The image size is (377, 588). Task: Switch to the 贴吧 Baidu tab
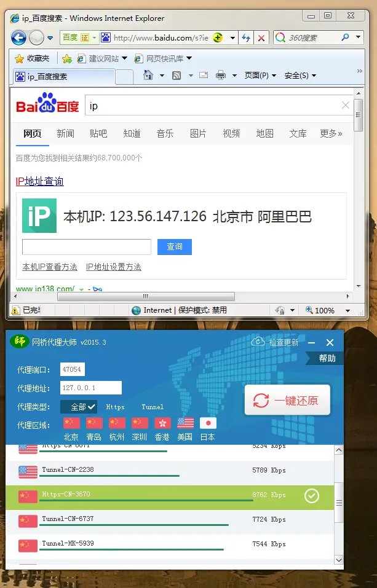pyautogui.click(x=98, y=133)
